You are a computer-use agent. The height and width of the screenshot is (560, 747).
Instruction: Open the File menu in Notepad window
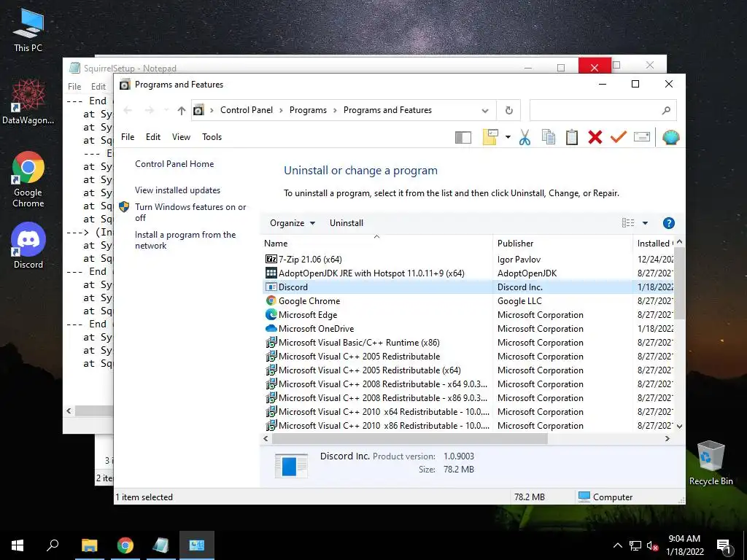74,86
